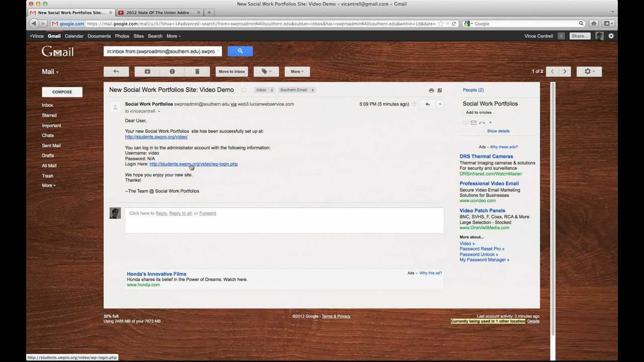Screen dimensions: 644x362
Task: Remove the Inbox label with its x
Action: [272, 90]
